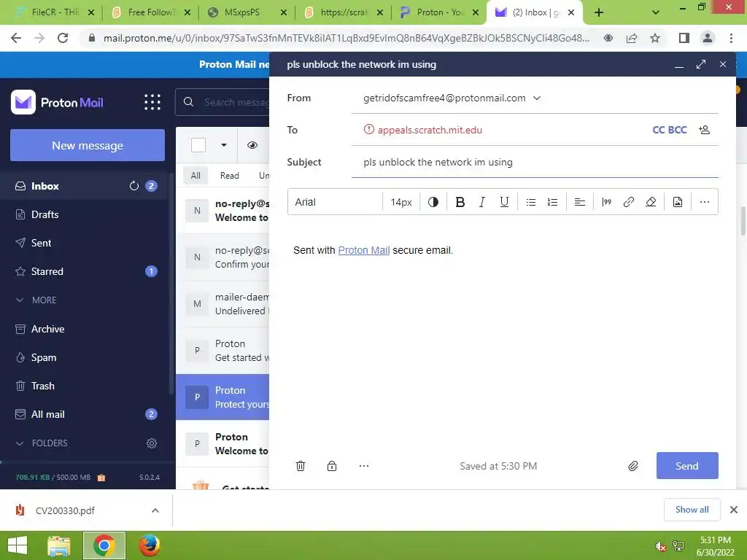This screenshot has height=560, width=747.
Task: Open options for the CV200330.pdf download
Action: point(155,510)
